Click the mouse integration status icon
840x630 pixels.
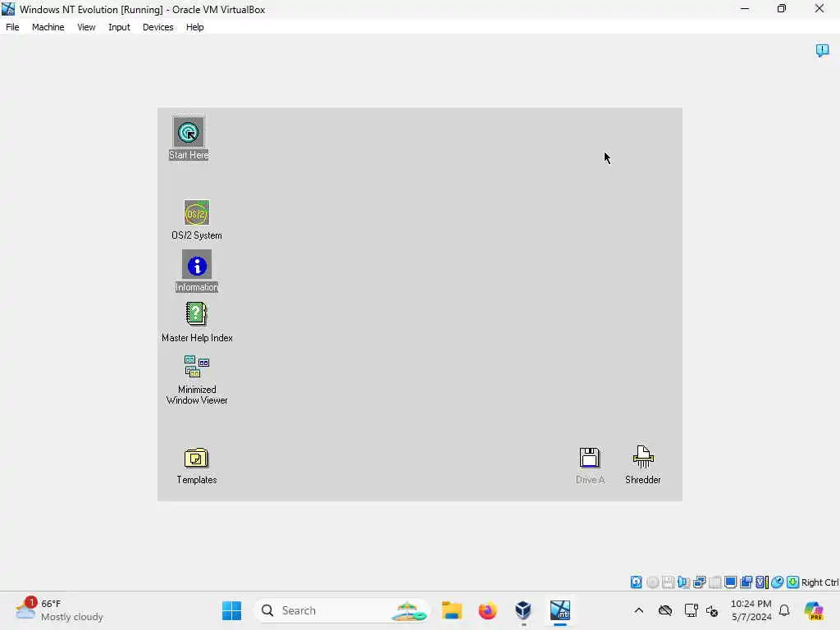pos(778,582)
